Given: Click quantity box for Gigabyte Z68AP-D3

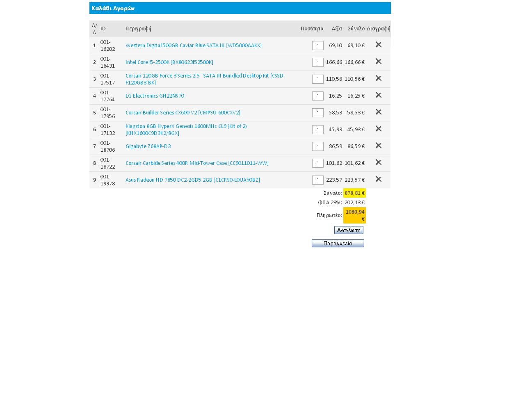Looking at the screenshot, I should tap(318, 146).
